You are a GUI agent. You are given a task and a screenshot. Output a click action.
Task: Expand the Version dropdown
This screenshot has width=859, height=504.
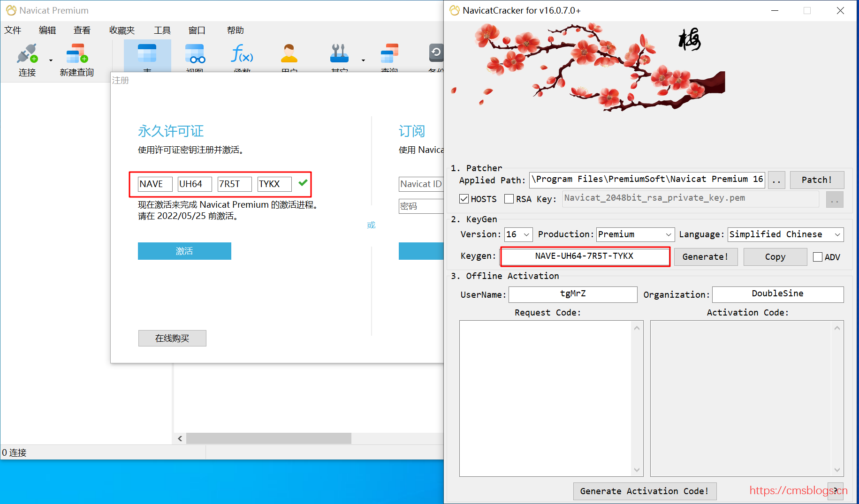coord(518,234)
